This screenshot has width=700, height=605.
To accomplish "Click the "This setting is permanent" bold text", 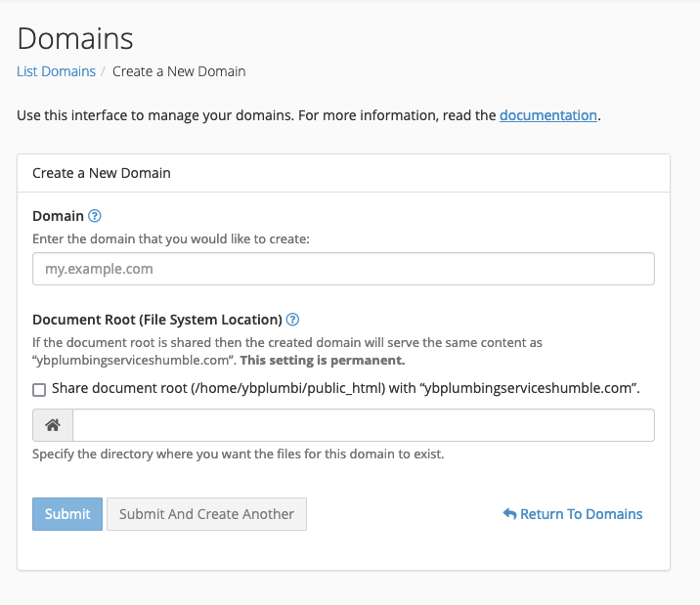I will click(322, 361).
